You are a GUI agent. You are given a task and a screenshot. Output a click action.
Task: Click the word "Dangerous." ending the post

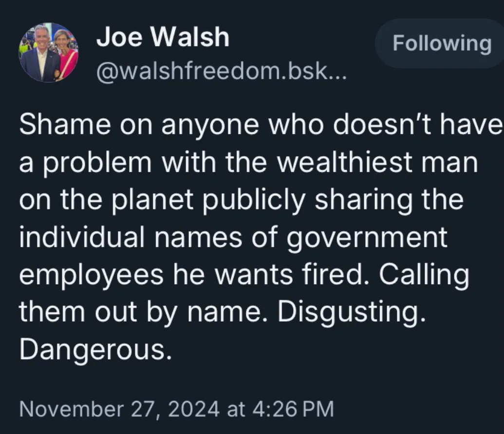(x=95, y=349)
